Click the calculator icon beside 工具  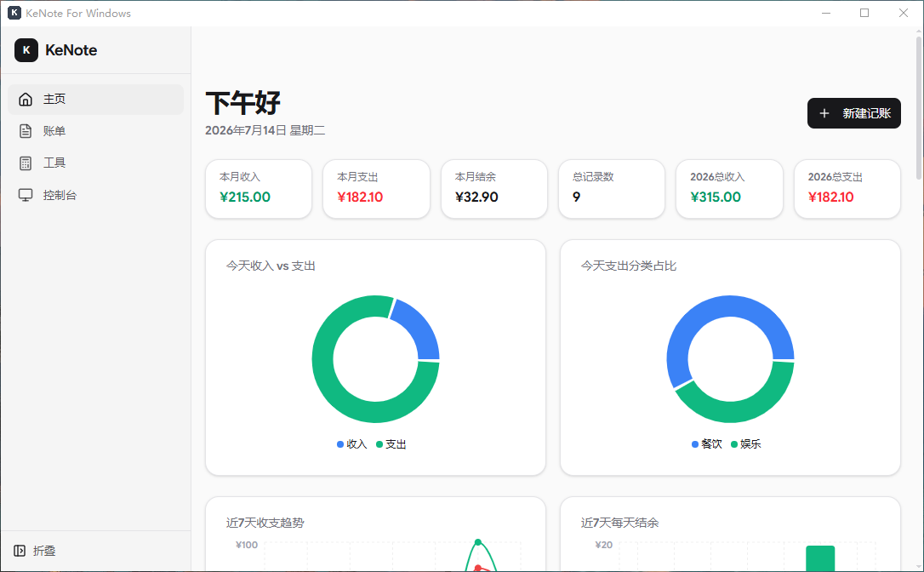click(x=26, y=163)
